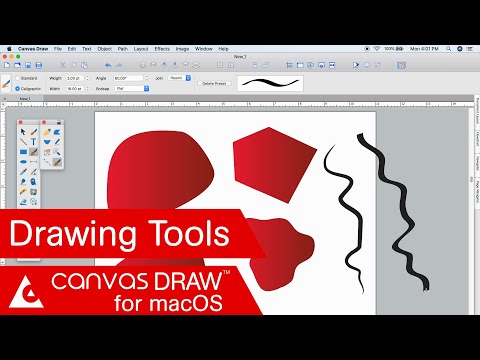Click the Print icon in toolbar
Viewport: 480px width, 360px height.
click(39, 65)
